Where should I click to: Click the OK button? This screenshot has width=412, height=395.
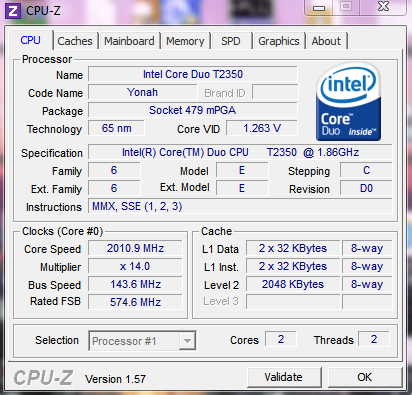pyautogui.click(x=365, y=377)
